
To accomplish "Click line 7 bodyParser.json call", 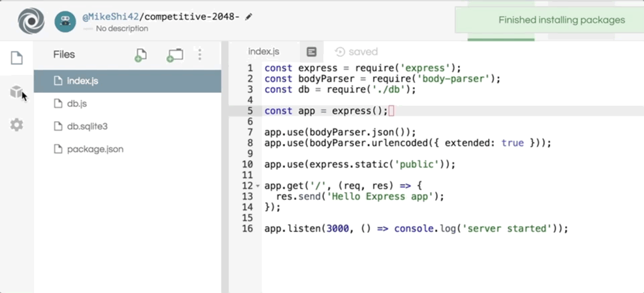I will (341, 132).
